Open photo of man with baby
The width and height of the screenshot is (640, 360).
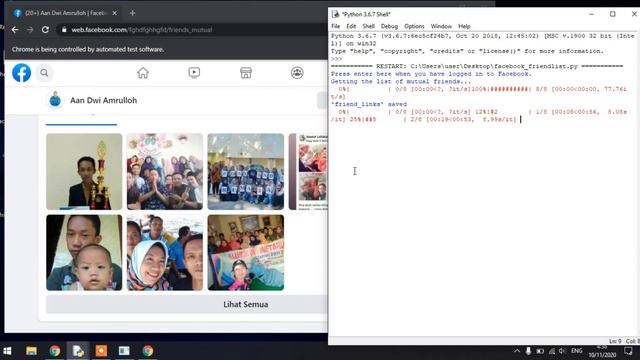[x=84, y=253]
